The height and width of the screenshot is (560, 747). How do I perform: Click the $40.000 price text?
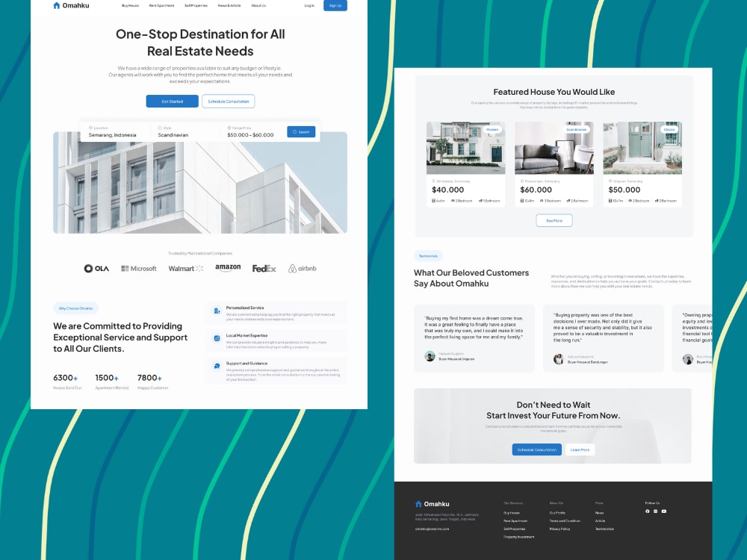[447, 190]
